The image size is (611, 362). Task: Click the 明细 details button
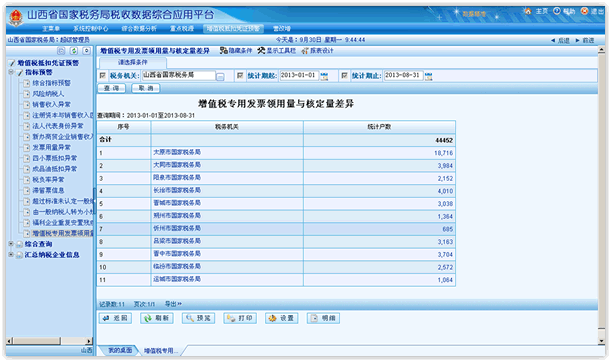click(323, 318)
